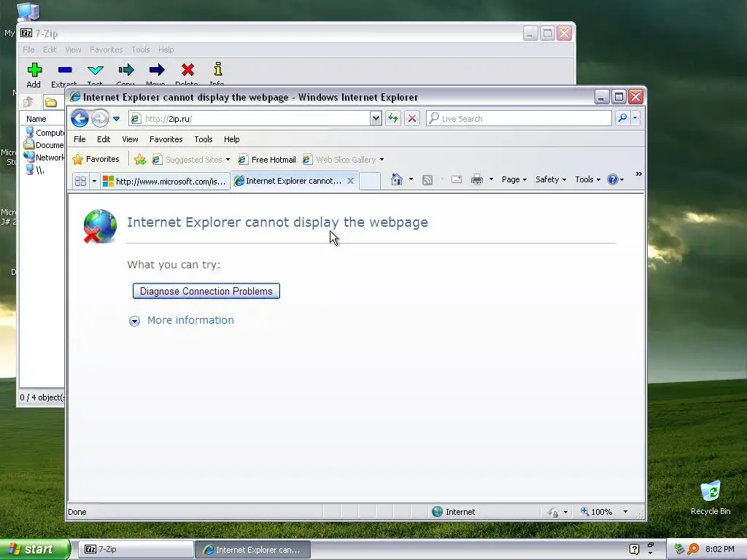The width and height of the screenshot is (747, 560).
Task: Open Free Hotmail favorites link
Action: click(267, 160)
